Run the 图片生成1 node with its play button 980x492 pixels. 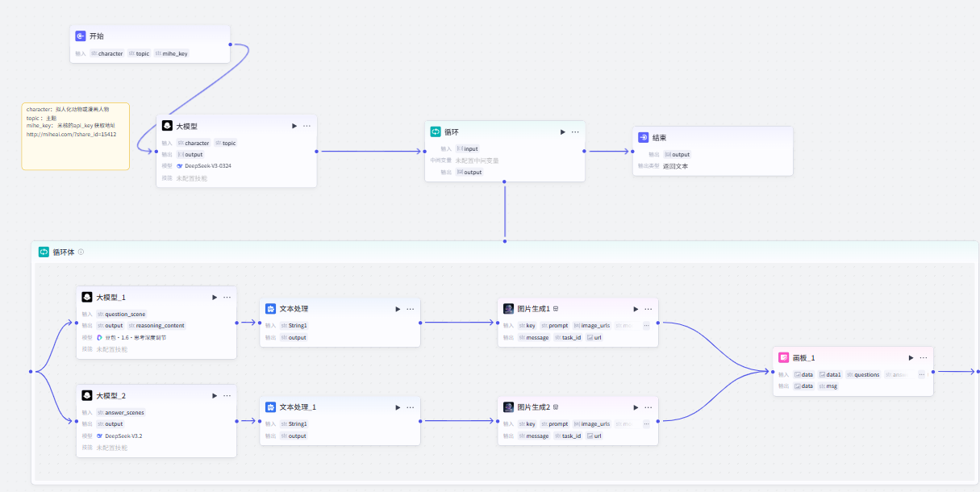[636, 309]
